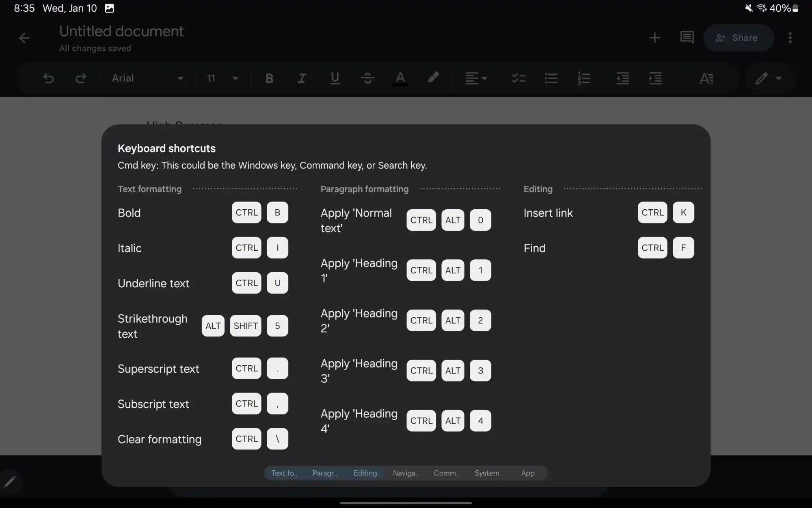Open the Arial font dropdown

pos(148,78)
